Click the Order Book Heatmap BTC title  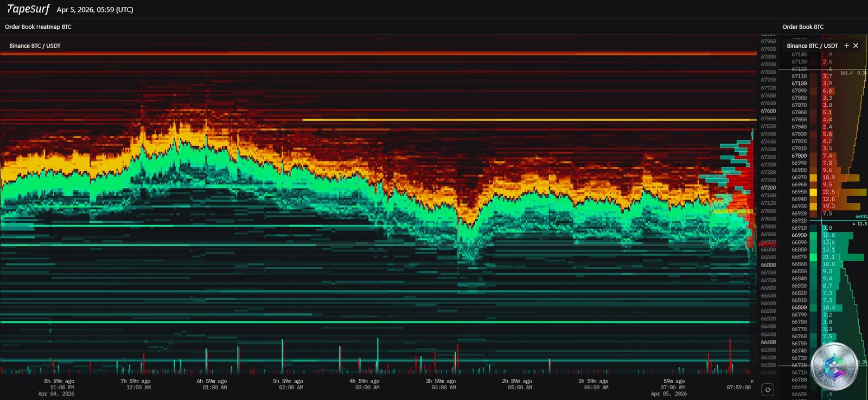38,27
